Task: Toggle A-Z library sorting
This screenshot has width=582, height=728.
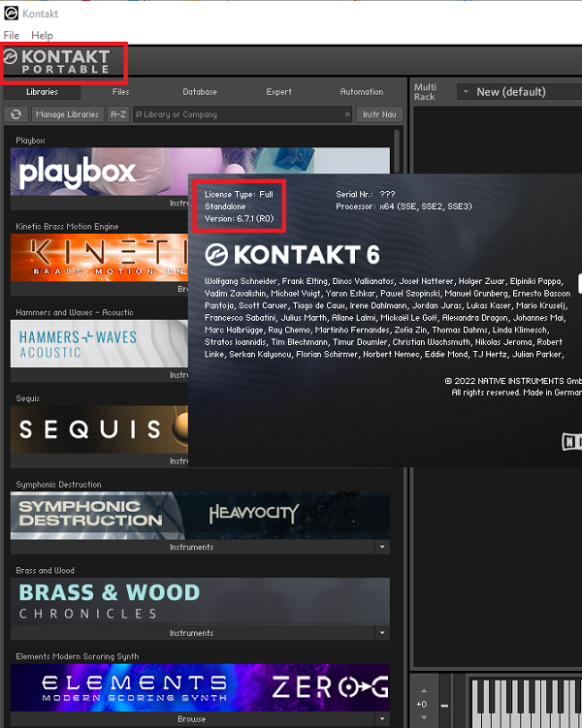Action: pos(118,114)
